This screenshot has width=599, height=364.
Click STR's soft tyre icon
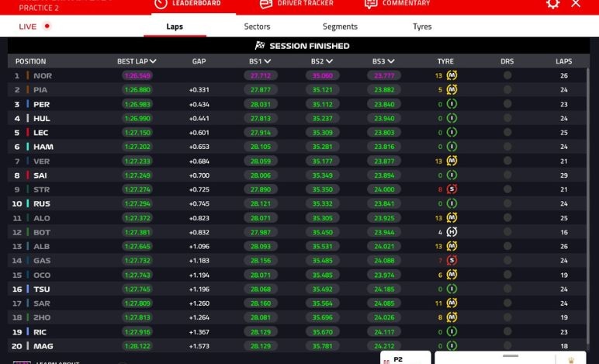pyautogui.click(x=451, y=189)
